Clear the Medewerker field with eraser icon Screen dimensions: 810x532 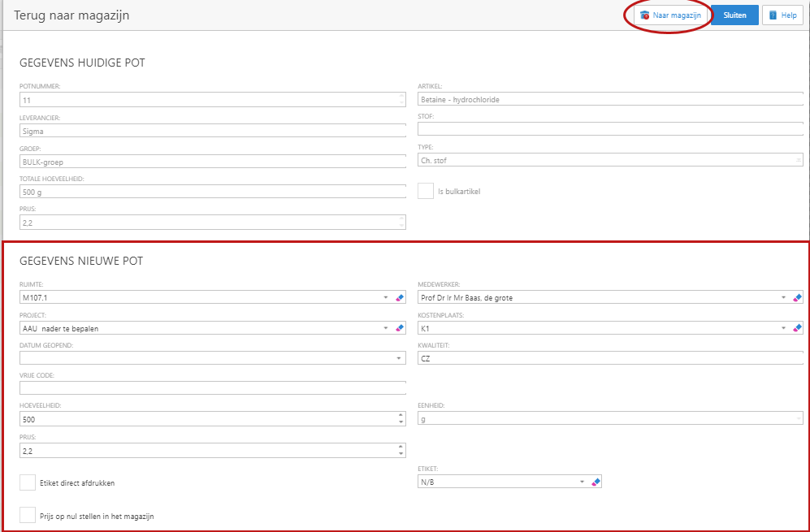[797, 298]
